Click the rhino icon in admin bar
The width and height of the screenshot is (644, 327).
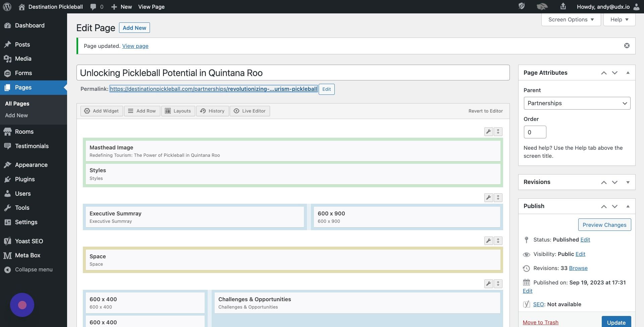click(542, 6)
